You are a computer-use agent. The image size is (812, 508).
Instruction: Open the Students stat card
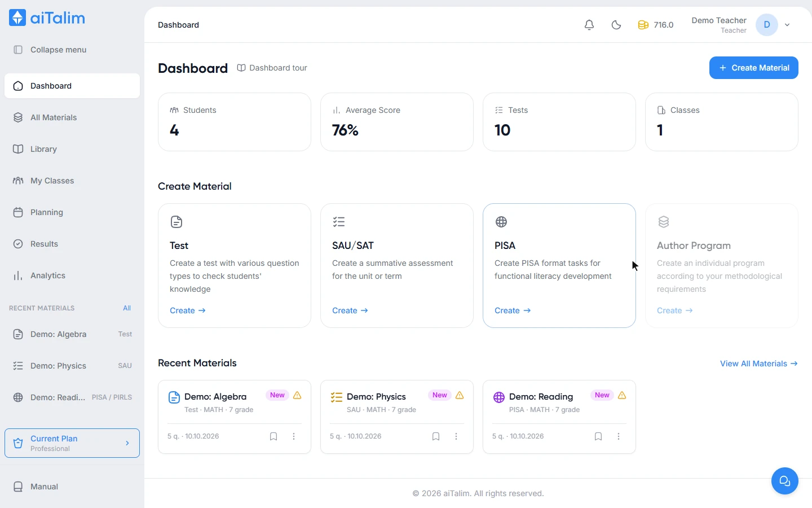[235, 122]
